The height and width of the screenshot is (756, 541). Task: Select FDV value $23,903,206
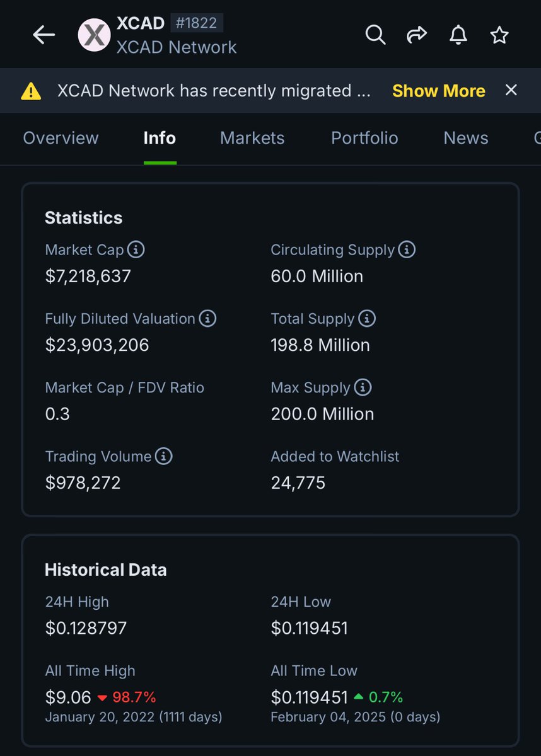point(97,345)
